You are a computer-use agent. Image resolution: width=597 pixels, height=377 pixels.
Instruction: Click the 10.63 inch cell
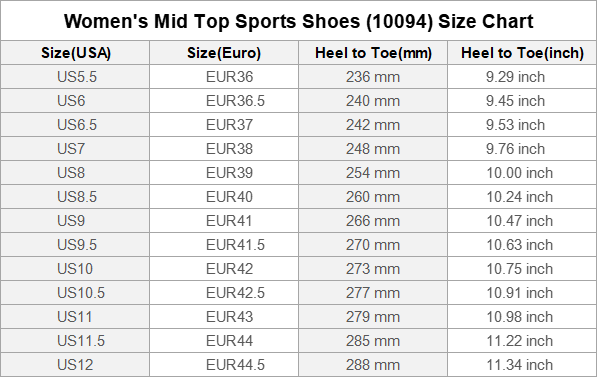pos(522,245)
